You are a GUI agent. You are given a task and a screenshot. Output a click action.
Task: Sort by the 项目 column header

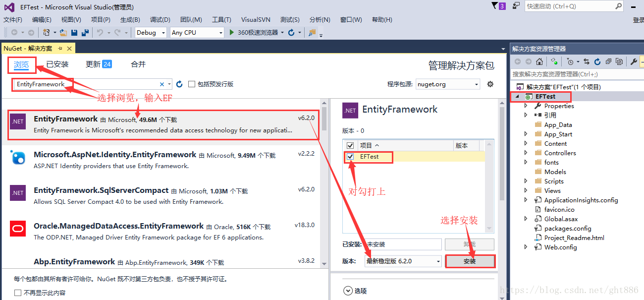click(x=406, y=146)
